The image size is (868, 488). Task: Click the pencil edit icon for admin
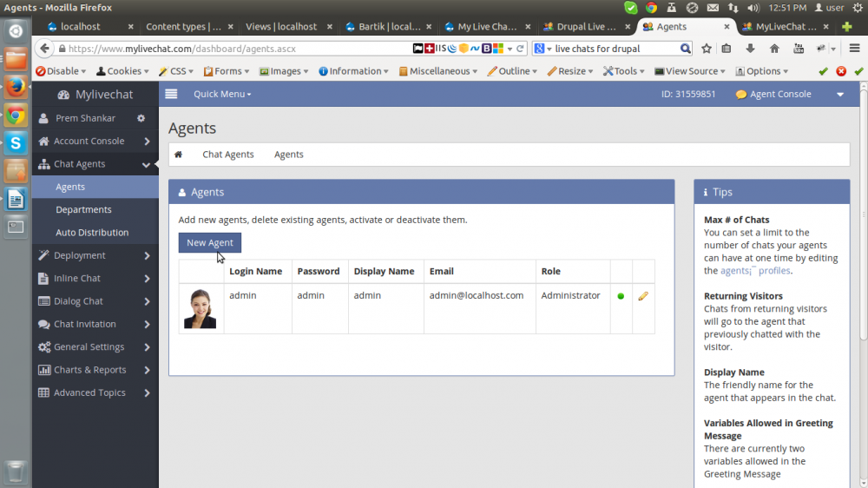coord(643,296)
